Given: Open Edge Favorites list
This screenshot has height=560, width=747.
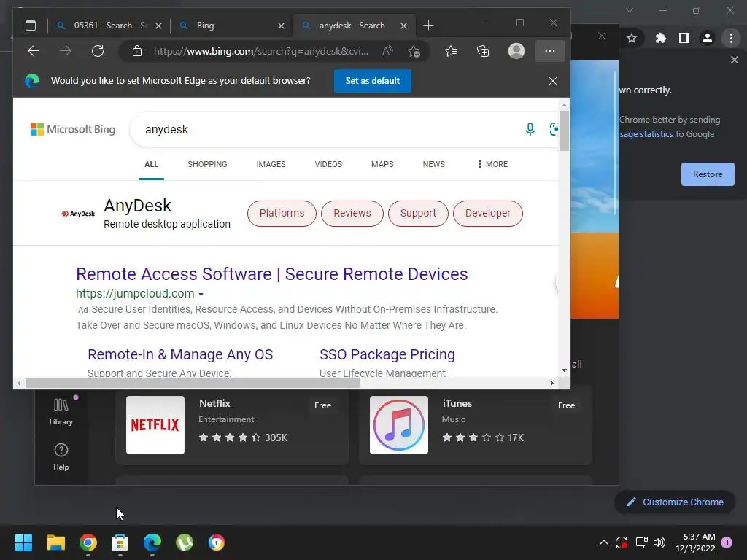Looking at the screenshot, I should 451,51.
